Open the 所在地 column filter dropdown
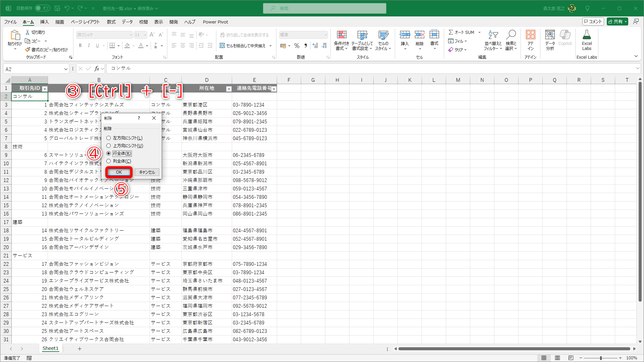This screenshot has width=644, height=362. point(229,89)
